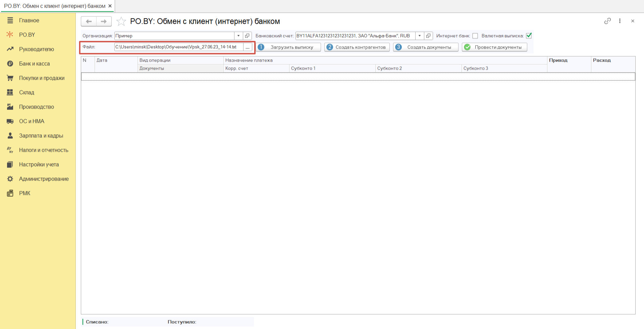Viewport: 644px width, 329px height.
Task: Click Создать контрагентов button
Action: click(x=357, y=47)
